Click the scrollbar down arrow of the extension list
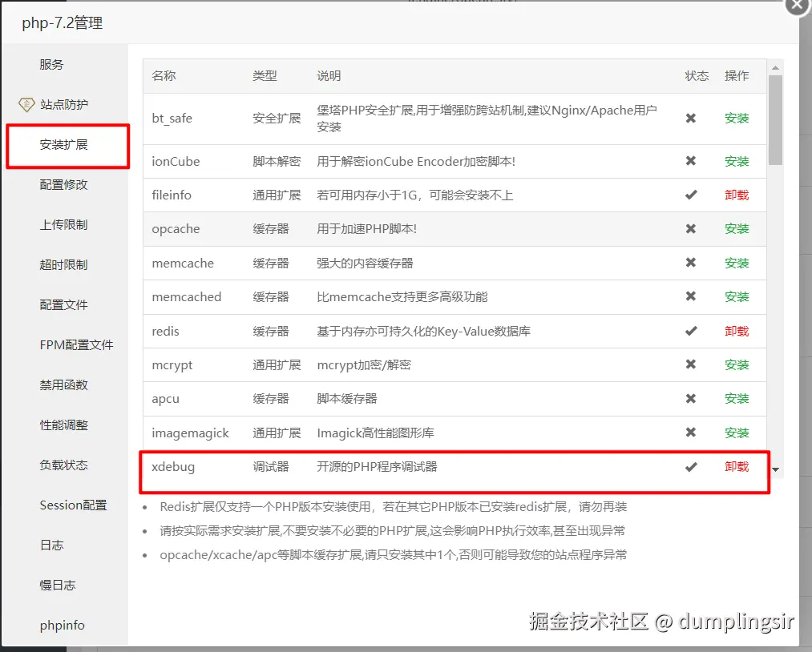Viewport: 812px width, 652px height. tap(775, 469)
